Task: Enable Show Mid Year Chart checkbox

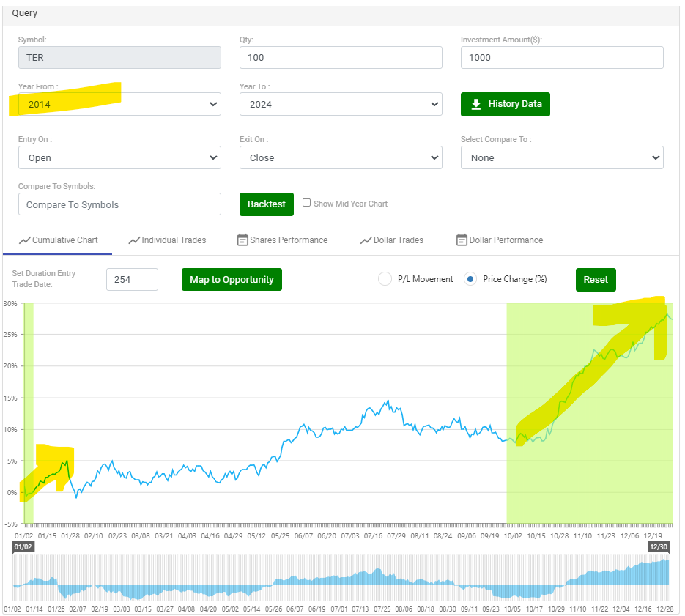Action: coord(307,203)
